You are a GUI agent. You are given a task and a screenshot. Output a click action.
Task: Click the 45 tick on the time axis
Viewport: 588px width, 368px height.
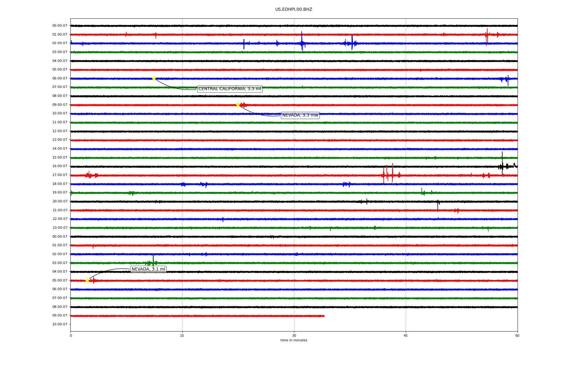406,335
